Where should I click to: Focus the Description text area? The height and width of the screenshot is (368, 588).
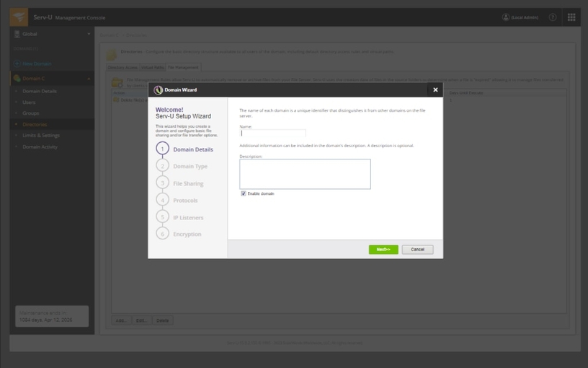point(305,174)
